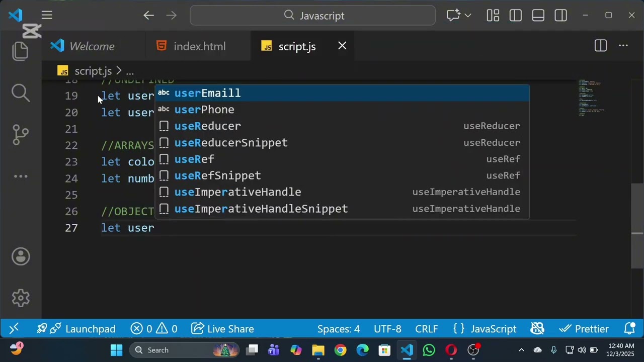Toggle the primary side bar

coord(515,16)
